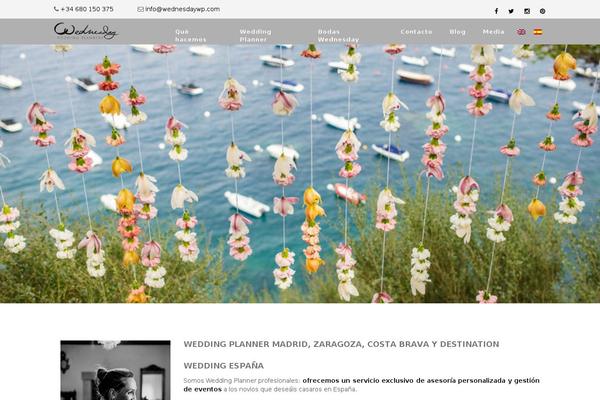Viewport: 600px width, 400px height.
Task: Open the Blog page
Action: (x=458, y=32)
